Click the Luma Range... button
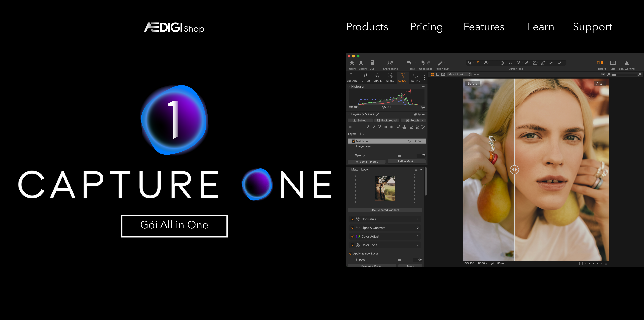Viewport: 644px width, 320px height. point(366,162)
